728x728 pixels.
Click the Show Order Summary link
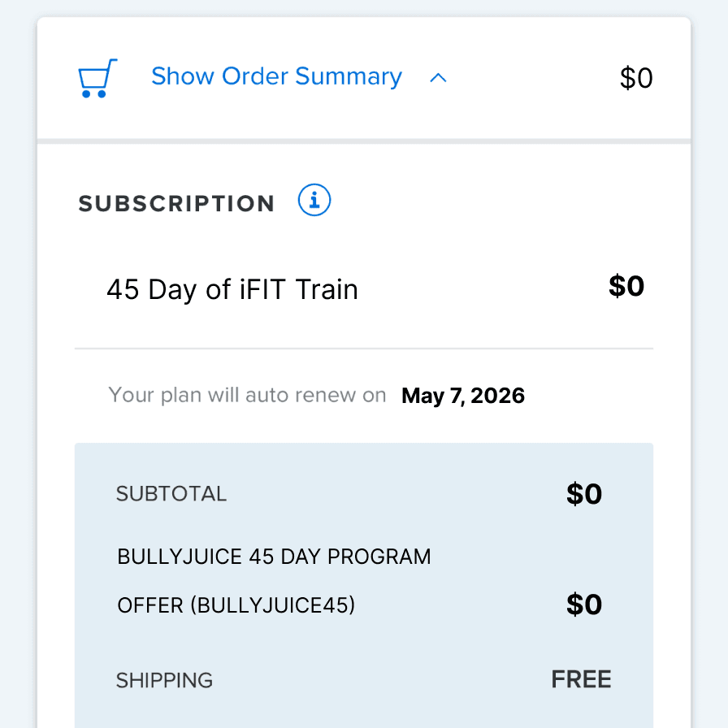(x=276, y=76)
